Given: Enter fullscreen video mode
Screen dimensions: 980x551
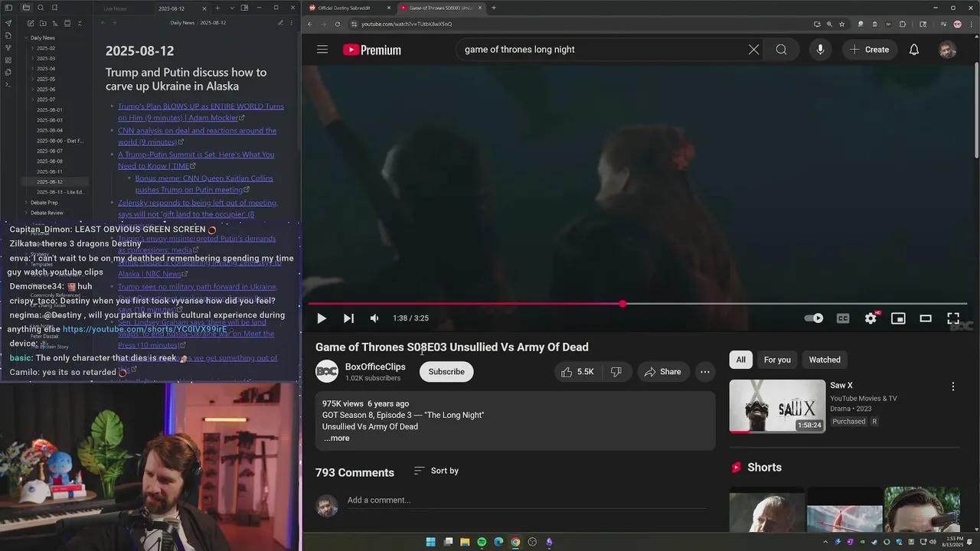Looking at the screenshot, I should pos(953,318).
